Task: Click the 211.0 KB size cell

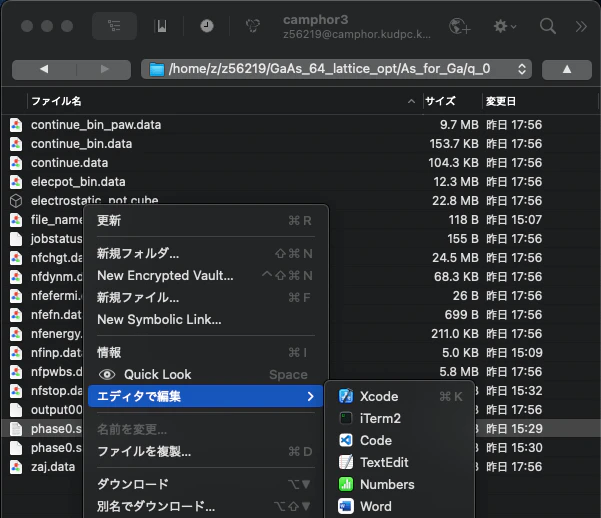Action: pos(455,334)
